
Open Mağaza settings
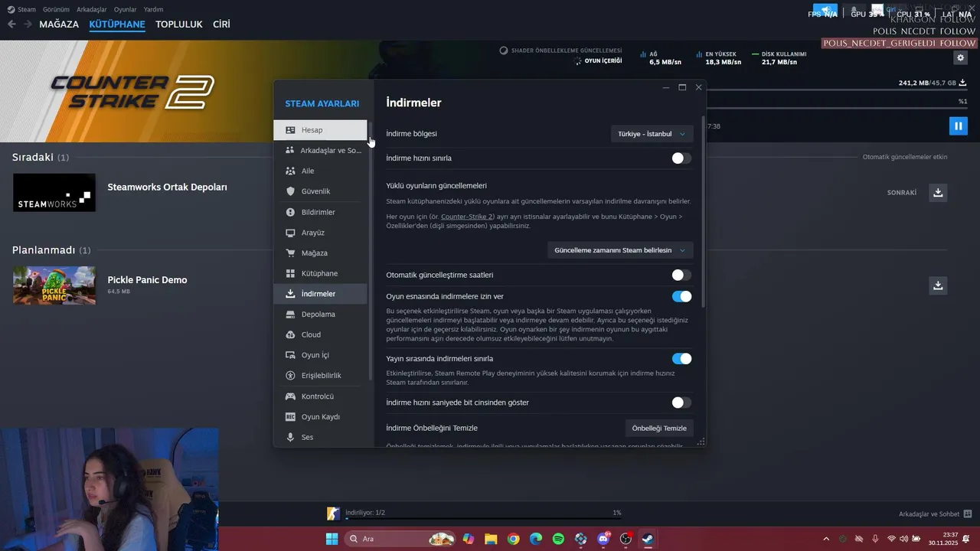point(320,253)
